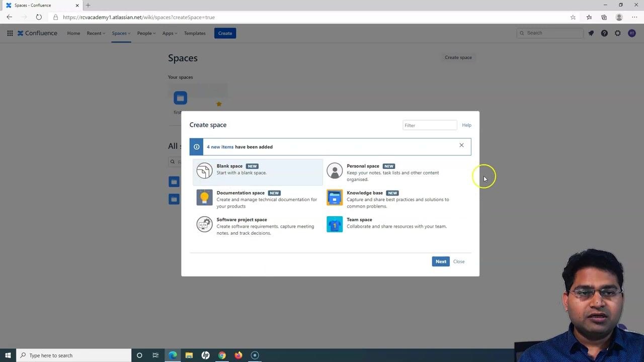Open the Atlassian app switcher grid
This screenshot has width=644, height=362.
tap(10, 33)
